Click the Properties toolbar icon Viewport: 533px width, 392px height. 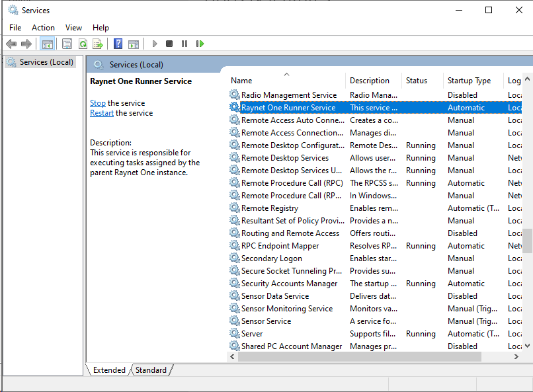tap(67, 44)
